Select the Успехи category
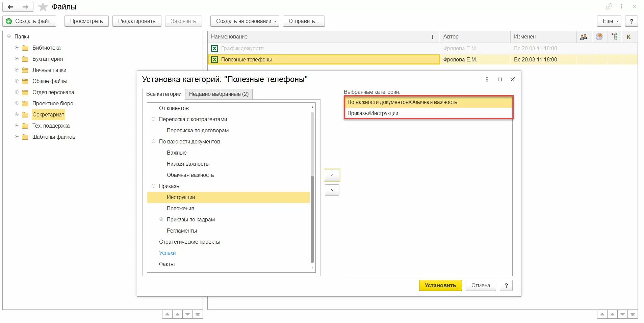Viewport: 644px width, 323px height. [x=167, y=253]
